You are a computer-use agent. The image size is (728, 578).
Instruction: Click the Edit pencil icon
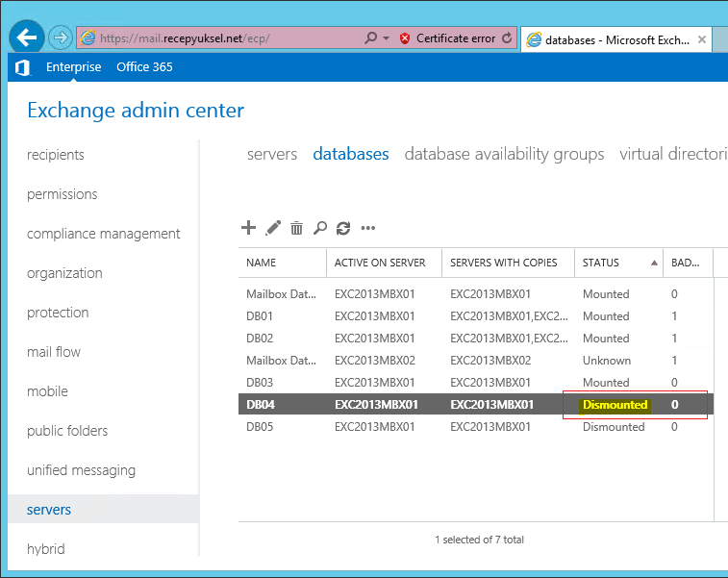click(x=273, y=228)
